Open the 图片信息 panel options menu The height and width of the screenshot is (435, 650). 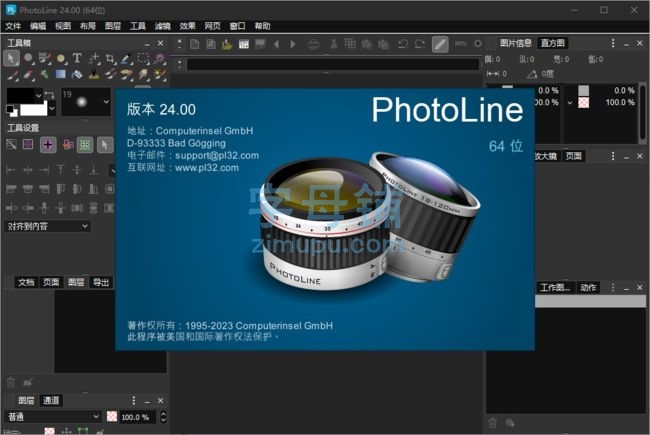pos(613,43)
